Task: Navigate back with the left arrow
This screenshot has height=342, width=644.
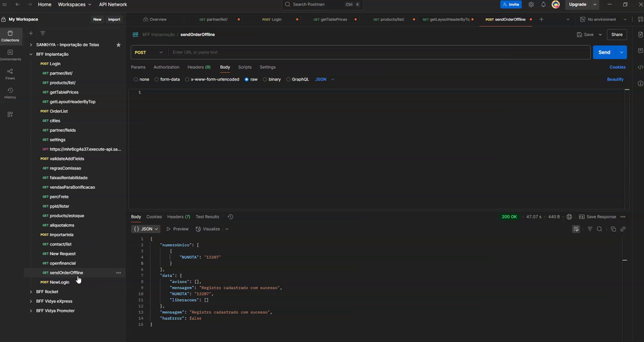Action: (17, 5)
